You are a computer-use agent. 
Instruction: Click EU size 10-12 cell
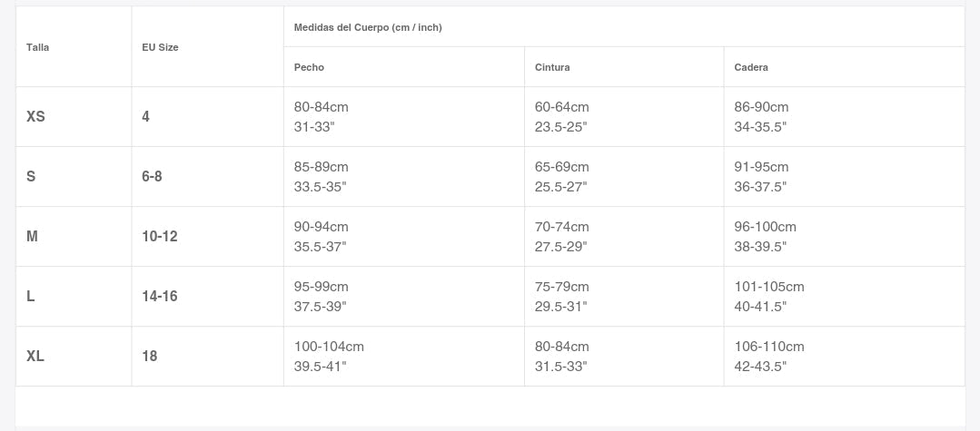tap(160, 236)
